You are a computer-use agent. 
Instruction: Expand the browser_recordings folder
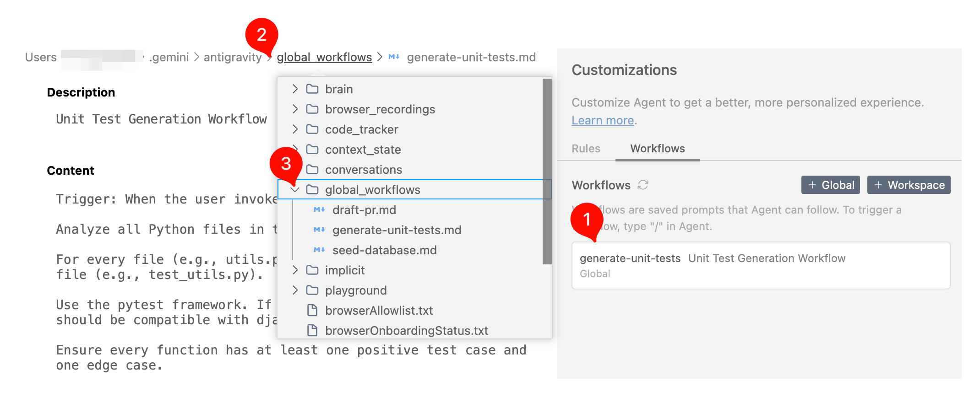295,109
